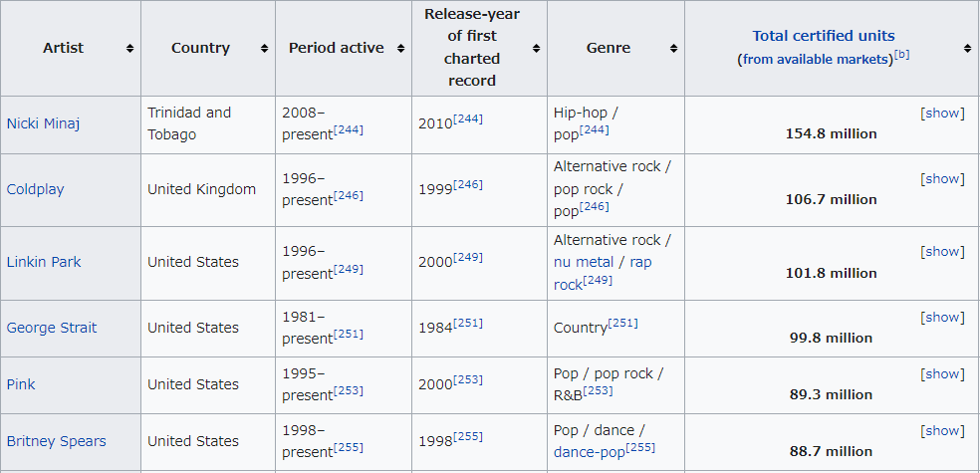Image resolution: width=980 pixels, height=473 pixels.
Task: Sort table by Genre column arrows
Action: pyautogui.click(x=673, y=49)
